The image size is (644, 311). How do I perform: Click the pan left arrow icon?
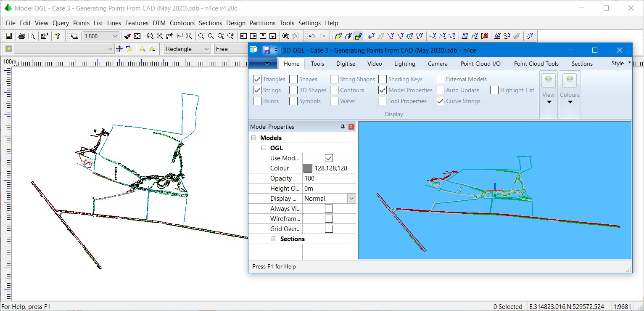243,36
